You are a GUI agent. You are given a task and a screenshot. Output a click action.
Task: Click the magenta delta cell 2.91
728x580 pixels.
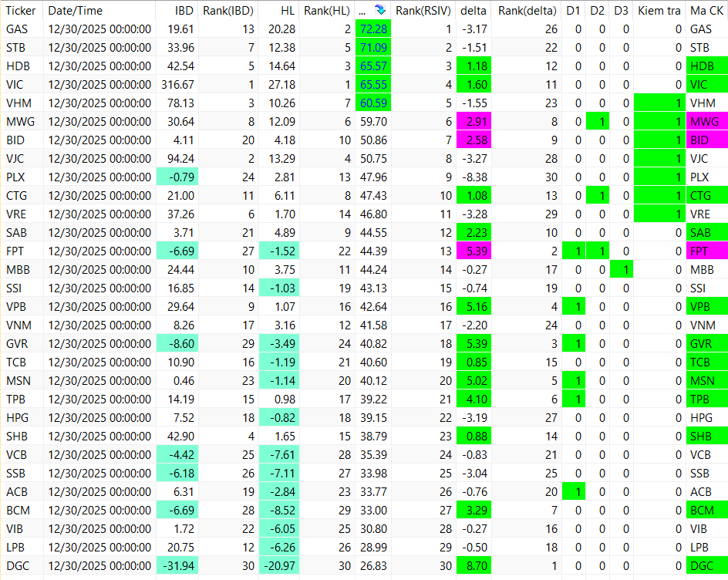tap(474, 122)
